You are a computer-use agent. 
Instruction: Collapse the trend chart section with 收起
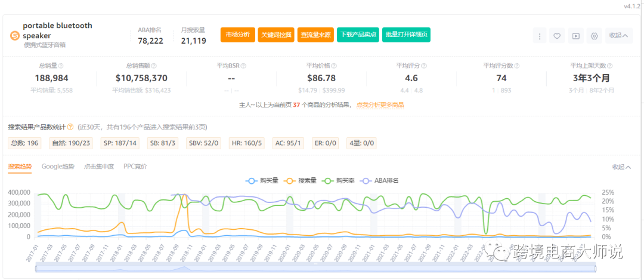[621, 167]
